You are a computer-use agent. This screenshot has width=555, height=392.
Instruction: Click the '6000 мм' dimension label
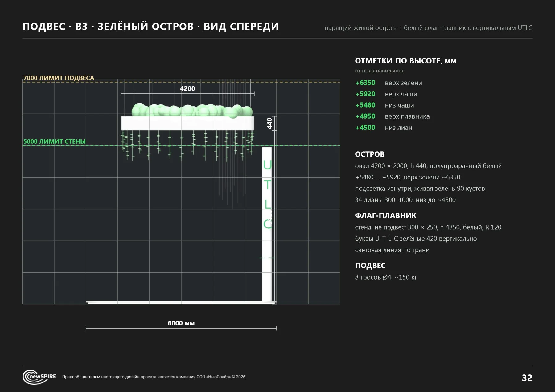pyautogui.click(x=181, y=323)
